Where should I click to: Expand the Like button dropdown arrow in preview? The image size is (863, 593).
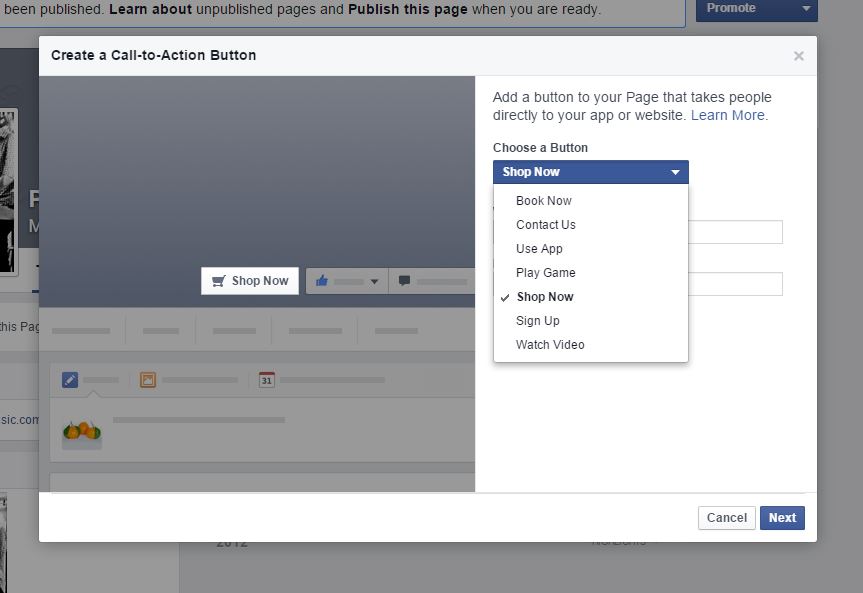[374, 281]
